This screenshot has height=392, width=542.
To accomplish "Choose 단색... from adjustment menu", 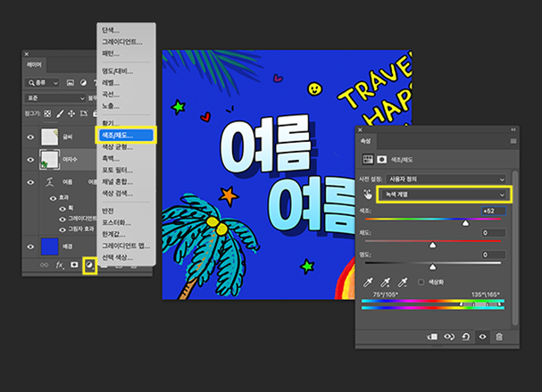I will click(x=111, y=30).
